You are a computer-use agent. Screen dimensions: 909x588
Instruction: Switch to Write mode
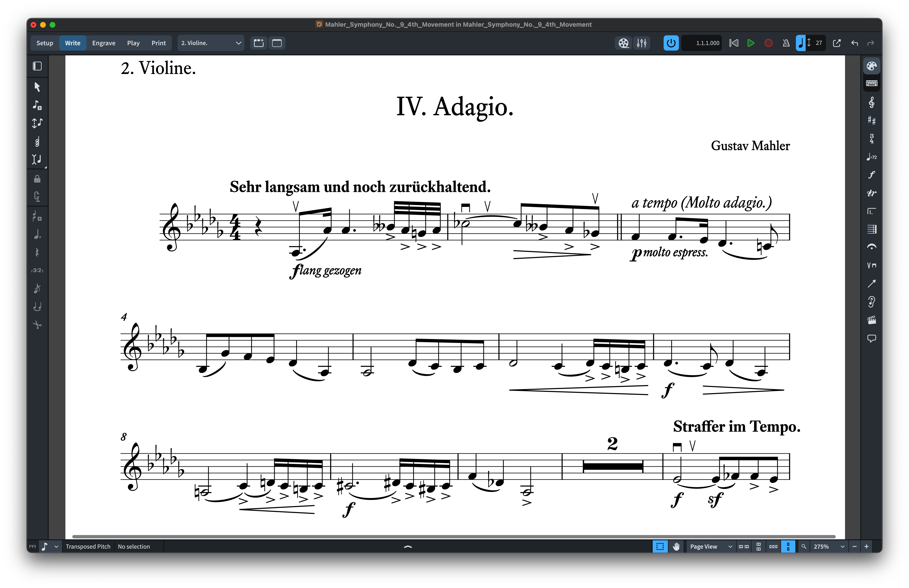pos(73,43)
